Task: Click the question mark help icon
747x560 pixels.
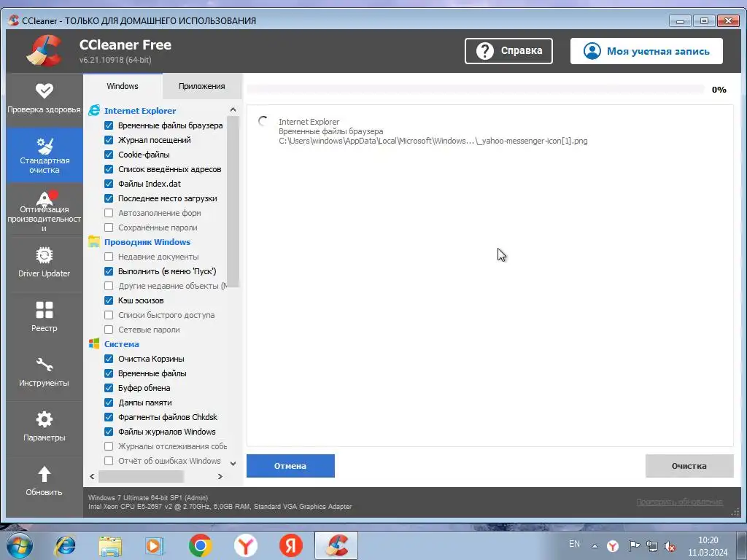Action: [x=485, y=51]
